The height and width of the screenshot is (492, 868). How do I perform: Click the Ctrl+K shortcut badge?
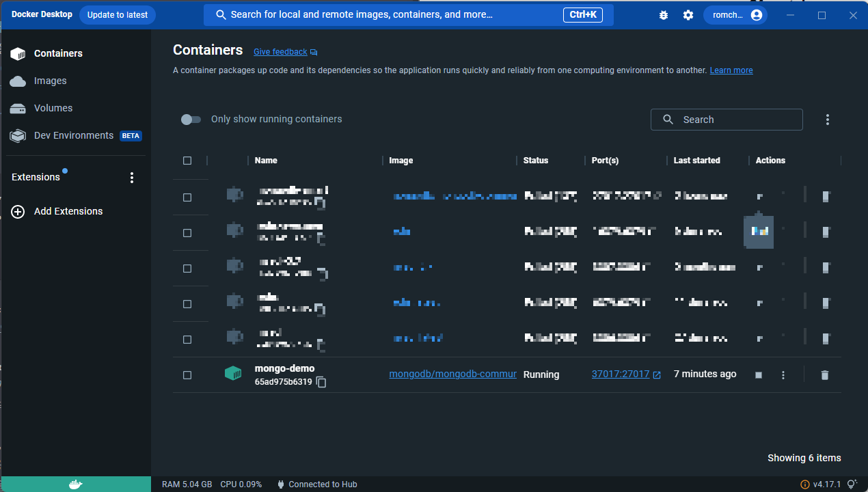click(x=583, y=15)
